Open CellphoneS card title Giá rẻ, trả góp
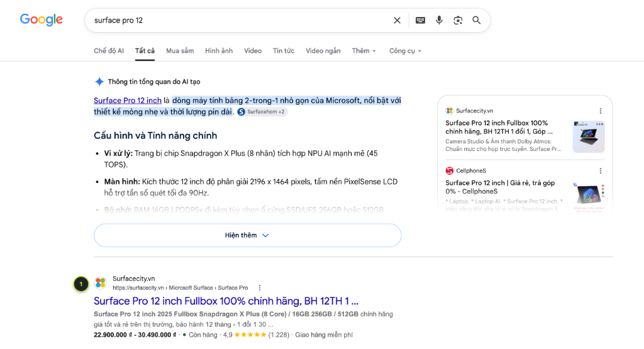 click(x=500, y=187)
